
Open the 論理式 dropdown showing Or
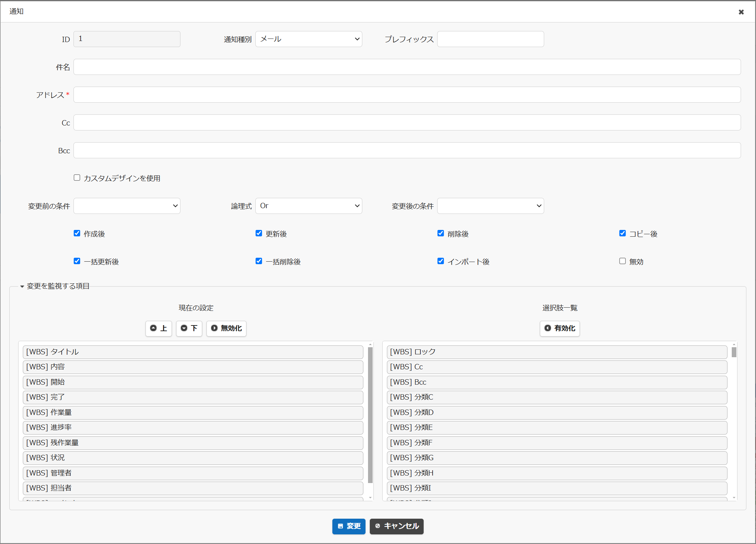click(x=309, y=206)
